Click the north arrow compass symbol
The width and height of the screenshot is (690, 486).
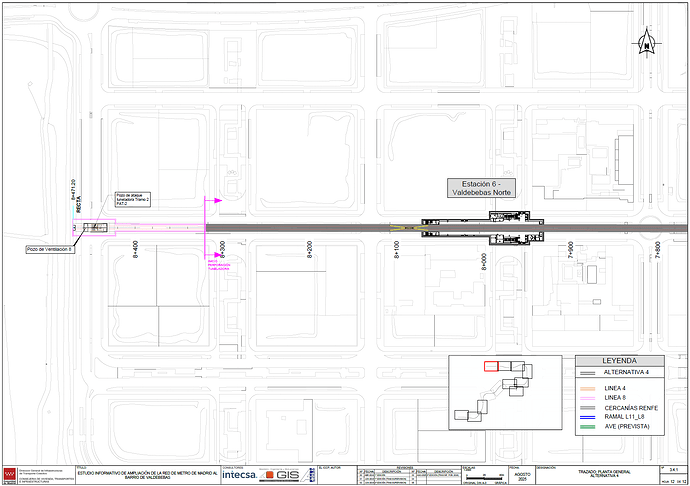[647, 42]
